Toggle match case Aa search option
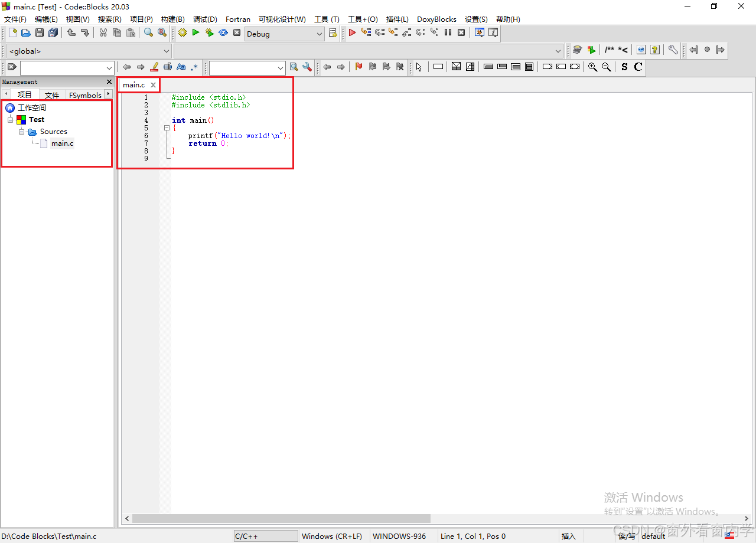Screen dimensions: 756x543 pos(181,67)
